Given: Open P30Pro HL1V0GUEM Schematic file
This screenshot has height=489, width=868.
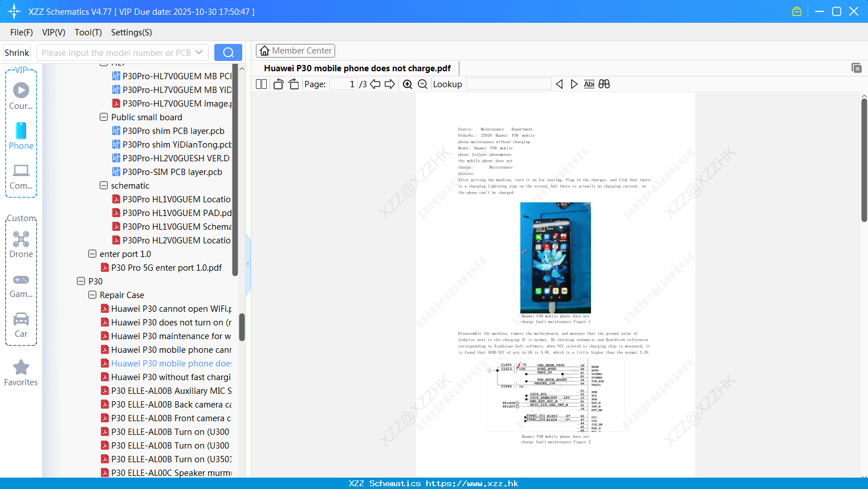Looking at the screenshot, I should pos(172,226).
